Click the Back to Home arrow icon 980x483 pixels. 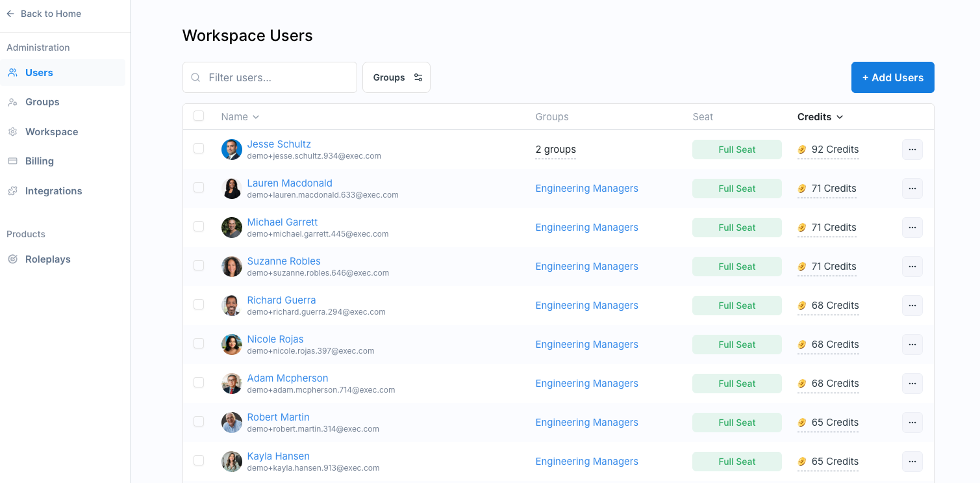click(10, 14)
